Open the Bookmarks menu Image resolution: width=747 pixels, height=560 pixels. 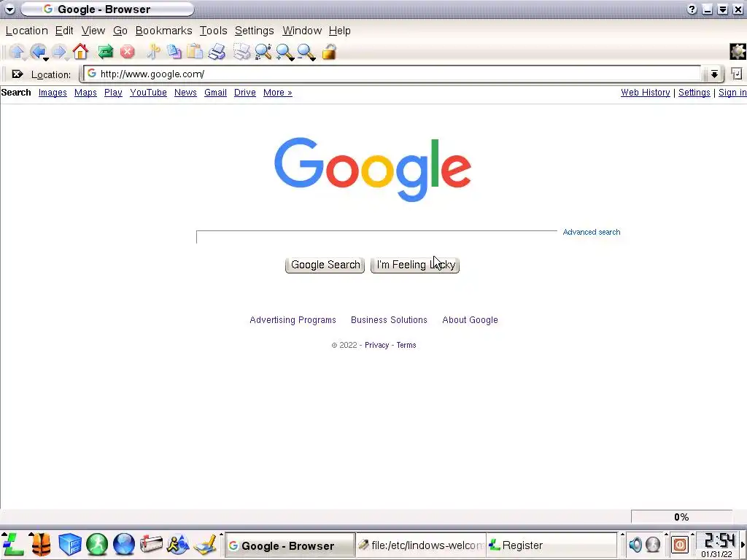tap(163, 31)
